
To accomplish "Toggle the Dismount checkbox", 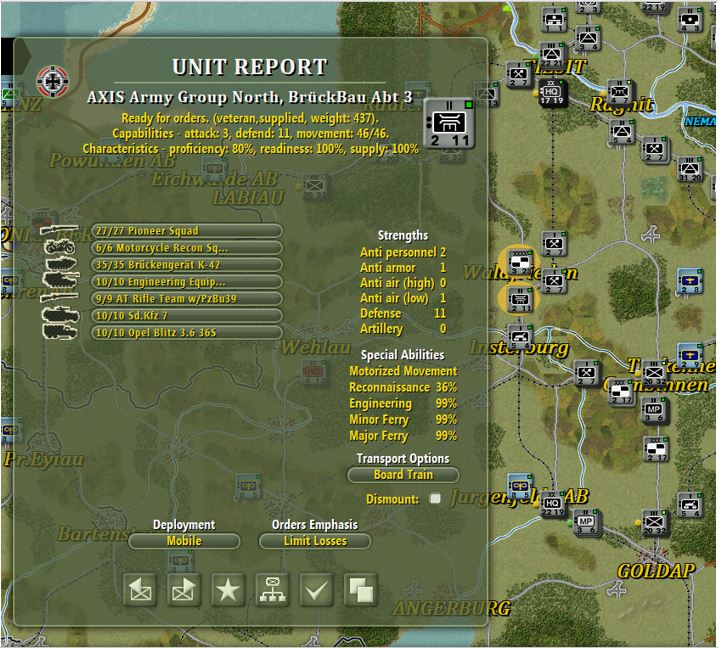I will pyautogui.click(x=435, y=498).
